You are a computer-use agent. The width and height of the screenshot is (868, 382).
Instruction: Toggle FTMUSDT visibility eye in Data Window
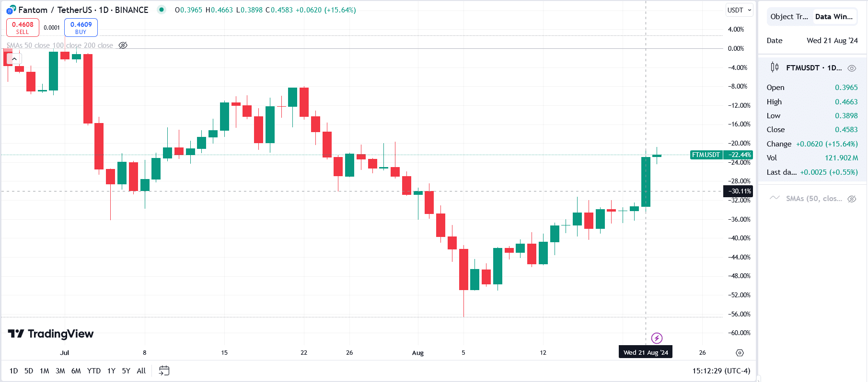coord(852,68)
